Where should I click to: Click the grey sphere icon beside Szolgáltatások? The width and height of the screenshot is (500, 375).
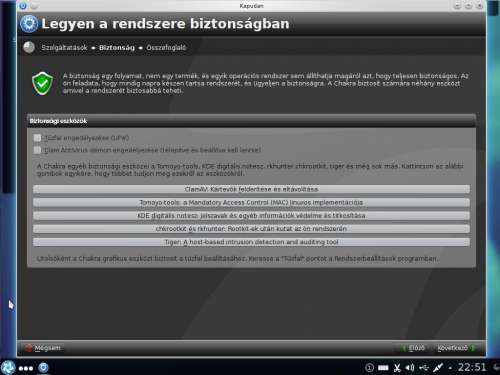tap(29, 47)
